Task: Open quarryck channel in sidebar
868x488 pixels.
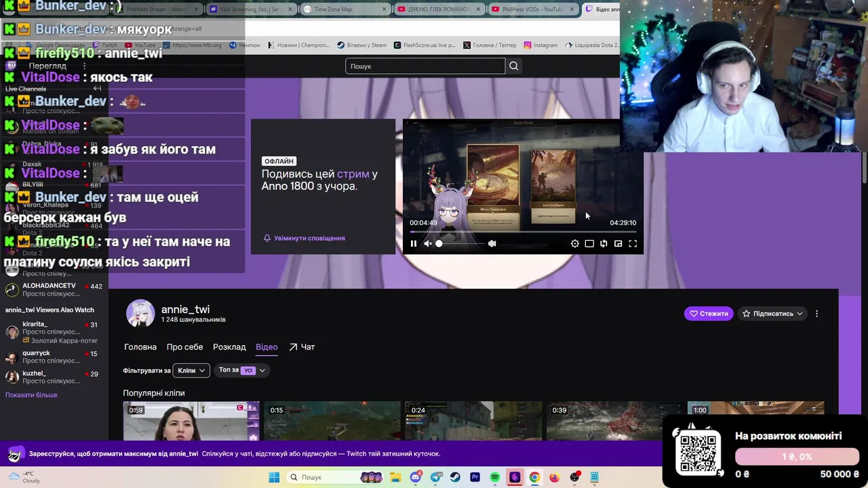Action: pos(54,357)
